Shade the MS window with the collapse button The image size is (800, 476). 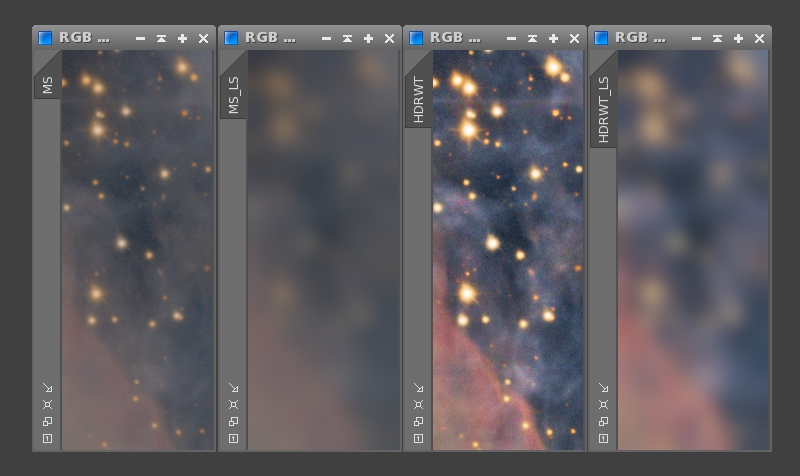pyautogui.click(x=161, y=38)
